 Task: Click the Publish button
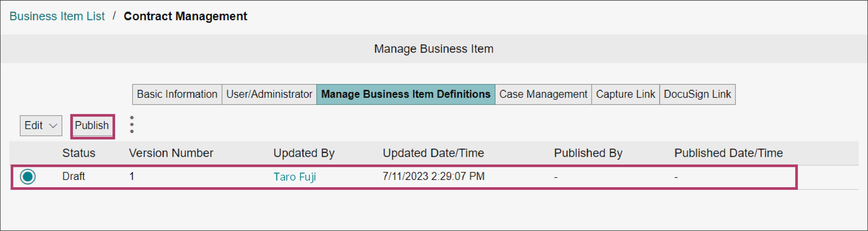point(92,126)
